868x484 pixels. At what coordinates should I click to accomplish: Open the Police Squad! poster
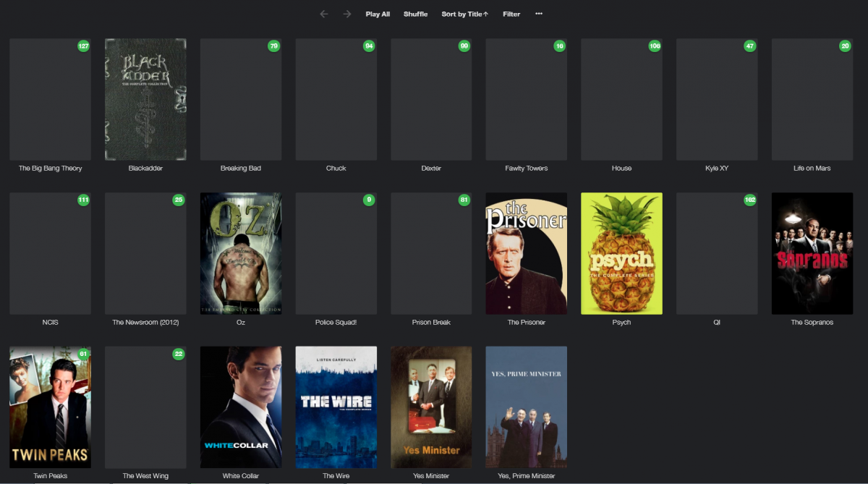click(336, 253)
